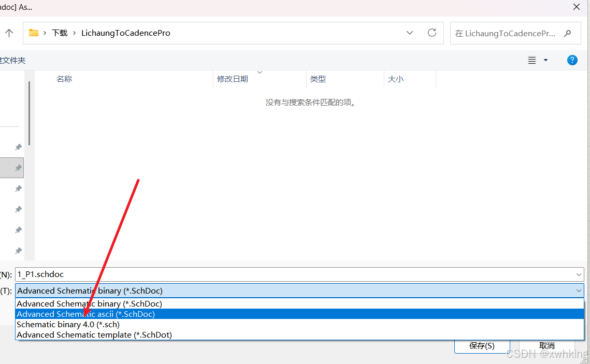Viewport: 590px width, 364px height.
Task: Open the view layout icon
Action: click(x=531, y=60)
